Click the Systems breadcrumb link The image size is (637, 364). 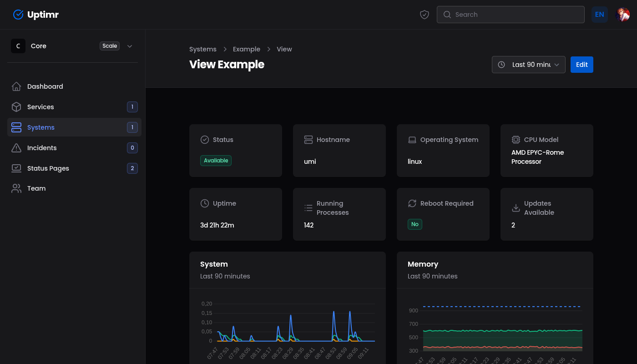(x=203, y=49)
